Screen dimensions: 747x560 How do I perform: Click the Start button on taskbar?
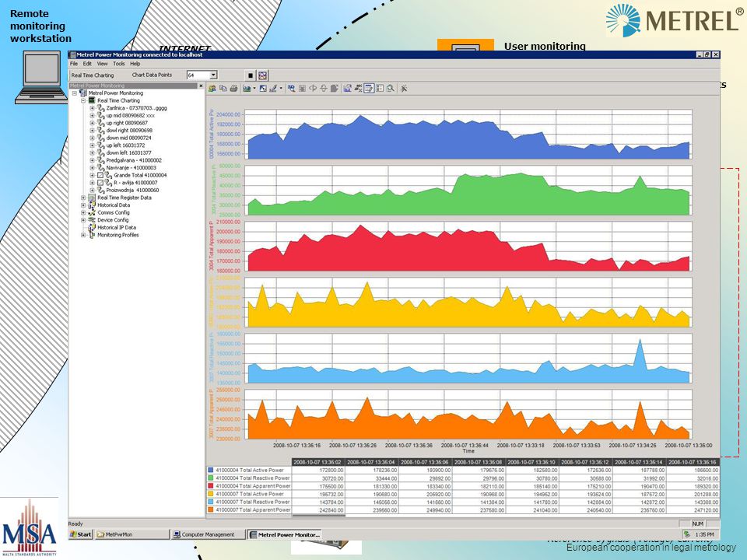80,534
